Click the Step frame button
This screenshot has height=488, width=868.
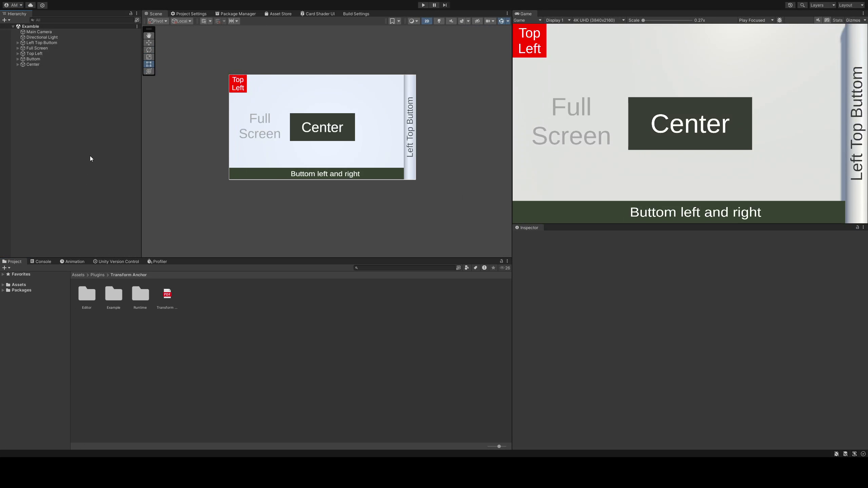445,5
